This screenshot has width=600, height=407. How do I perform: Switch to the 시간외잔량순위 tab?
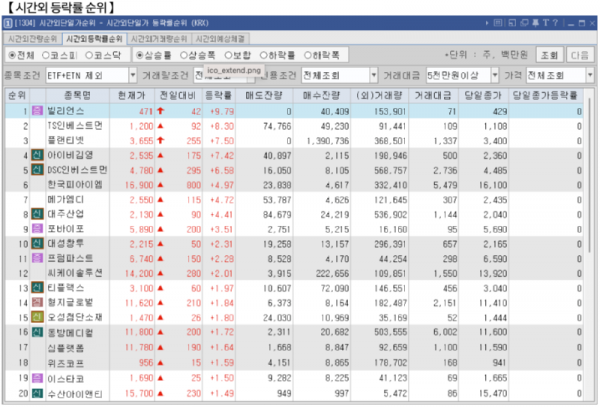(x=33, y=39)
